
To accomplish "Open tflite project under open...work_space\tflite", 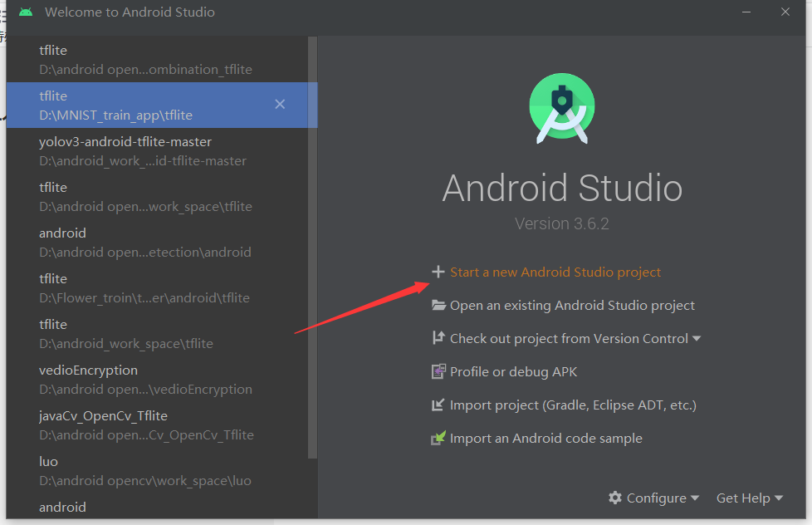I will click(157, 196).
